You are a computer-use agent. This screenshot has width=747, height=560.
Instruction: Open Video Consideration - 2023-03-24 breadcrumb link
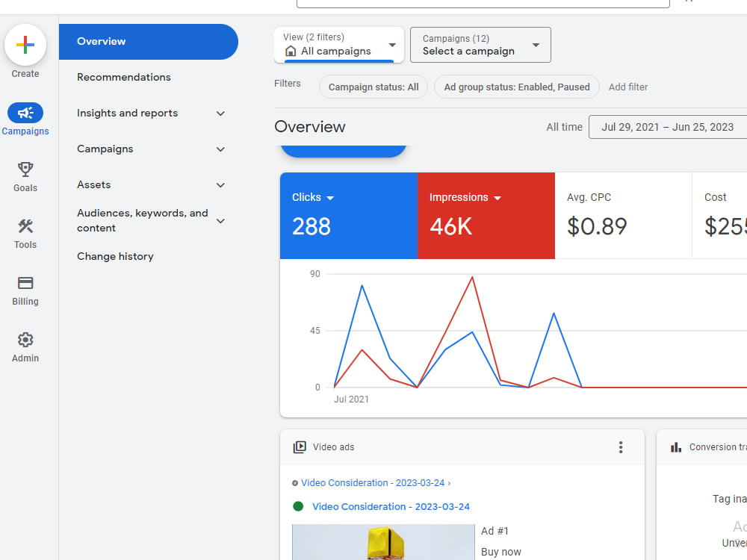click(x=373, y=483)
